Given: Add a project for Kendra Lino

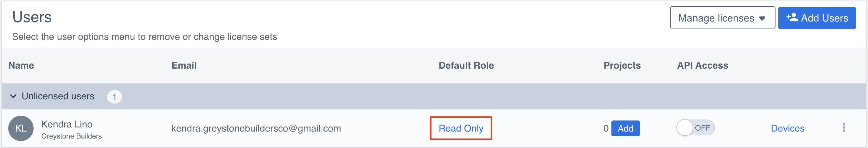Looking at the screenshot, I should (625, 128).
